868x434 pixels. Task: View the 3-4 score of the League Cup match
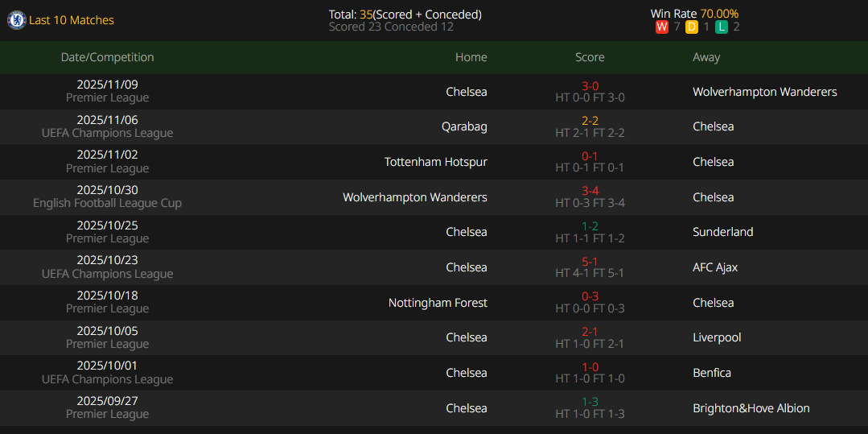click(x=590, y=191)
